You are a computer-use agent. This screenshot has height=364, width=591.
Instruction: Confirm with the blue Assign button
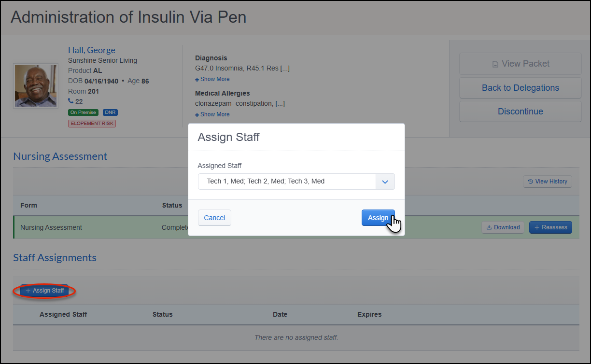tap(378, 218)
